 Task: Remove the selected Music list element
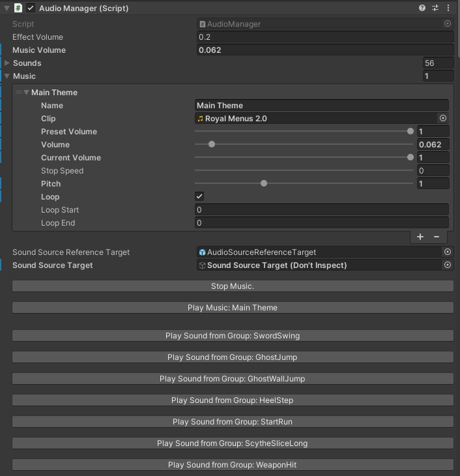point(437,237)
